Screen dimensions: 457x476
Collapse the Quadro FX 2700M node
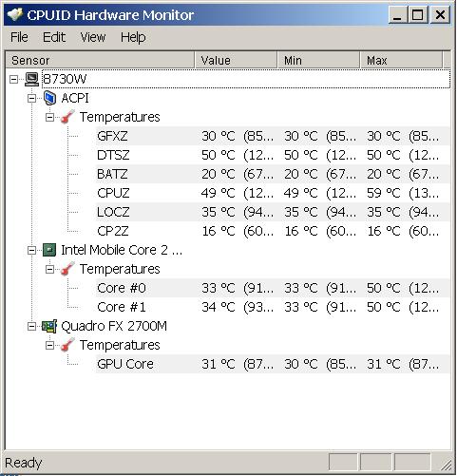click(31, 327)
